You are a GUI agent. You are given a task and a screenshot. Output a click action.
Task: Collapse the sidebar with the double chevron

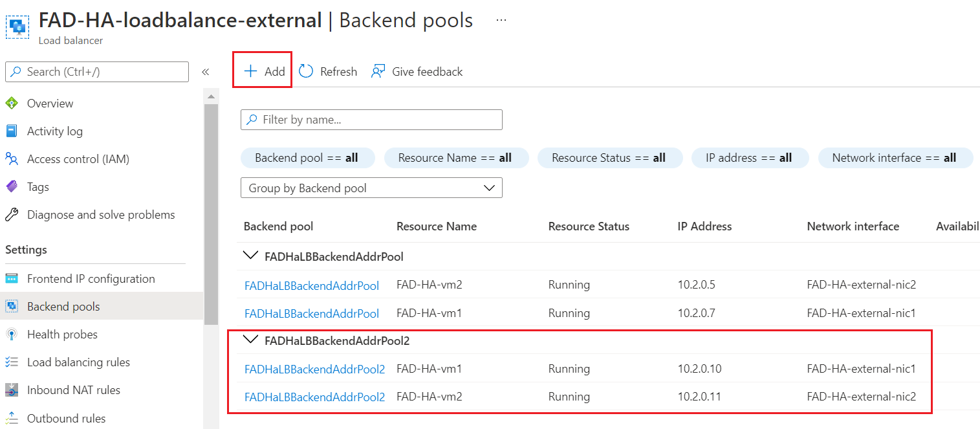[x=206, y=72]
